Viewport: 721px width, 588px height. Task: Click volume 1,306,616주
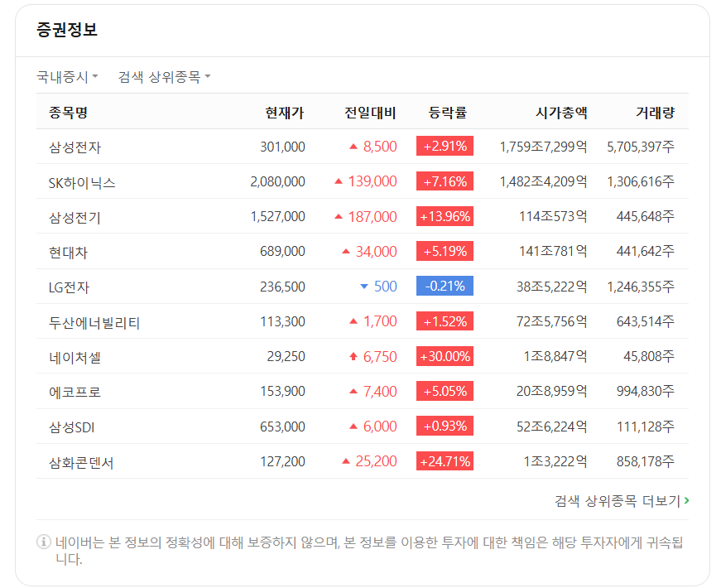click(641, 181)
